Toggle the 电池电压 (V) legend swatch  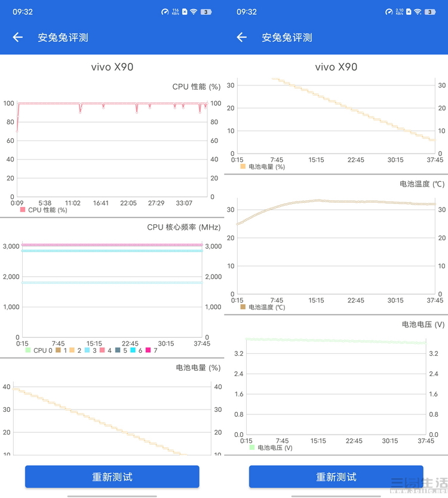coord(252,447)
